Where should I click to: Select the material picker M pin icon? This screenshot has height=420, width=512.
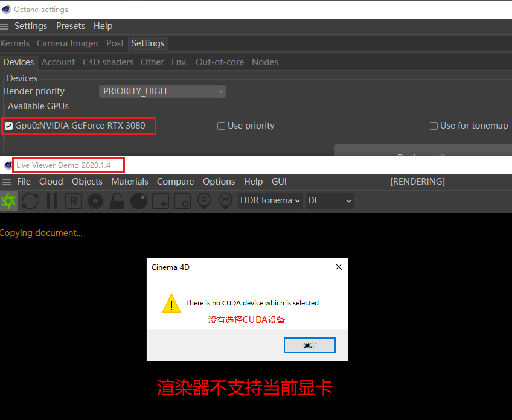click(225, 201)
